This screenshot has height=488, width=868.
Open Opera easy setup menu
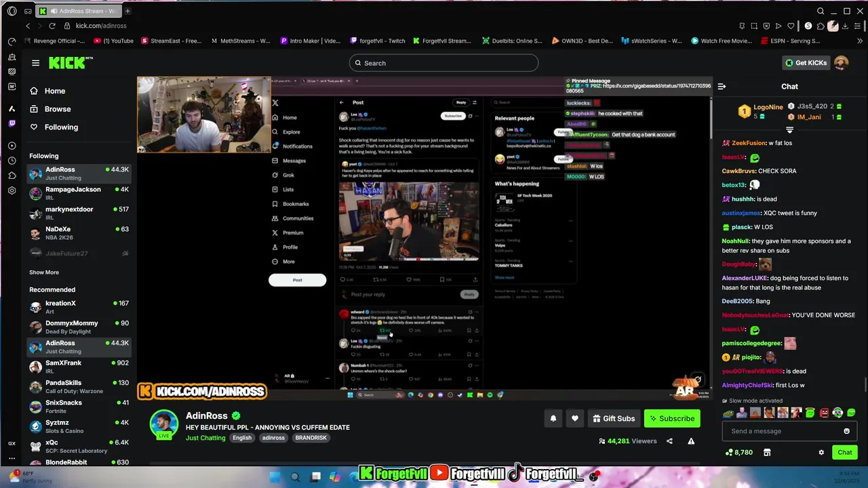(857, 26)
